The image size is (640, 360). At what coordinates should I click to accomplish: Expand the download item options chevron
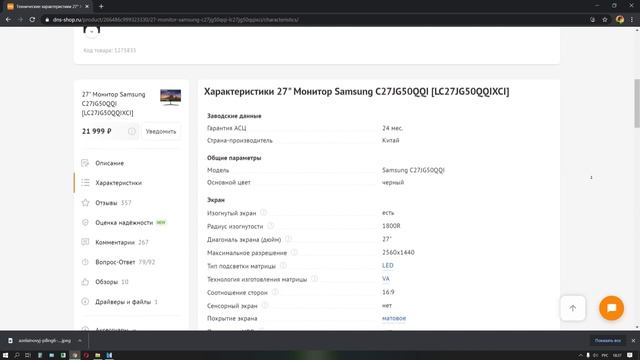pyautogui.click(x=80, y=340)
